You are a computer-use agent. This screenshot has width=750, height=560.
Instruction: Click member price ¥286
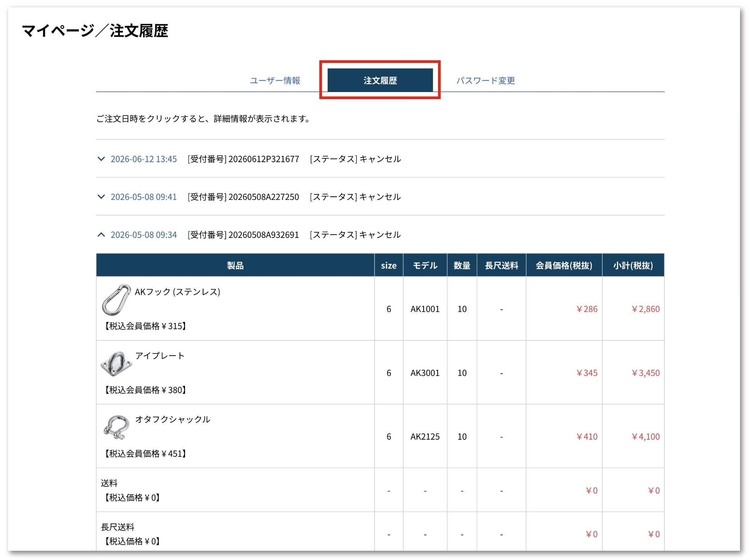coord(587,309)
